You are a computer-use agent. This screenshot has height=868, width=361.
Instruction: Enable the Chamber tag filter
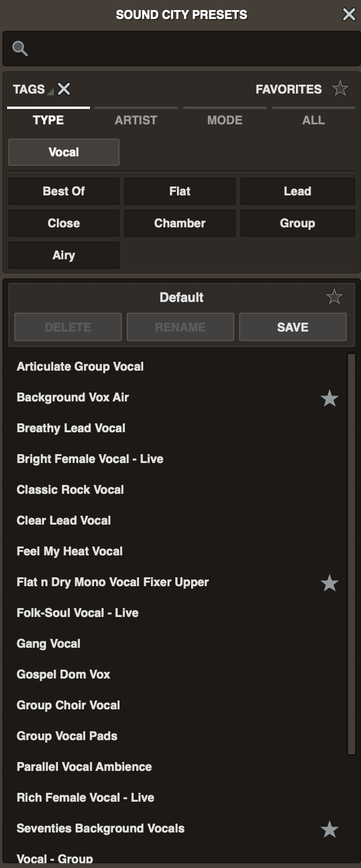coord(180,223)
